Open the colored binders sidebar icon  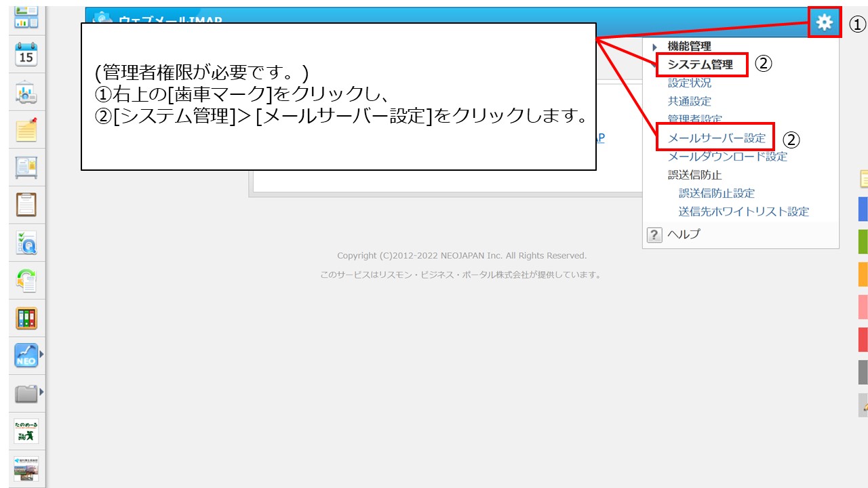(x=26, y=318)
